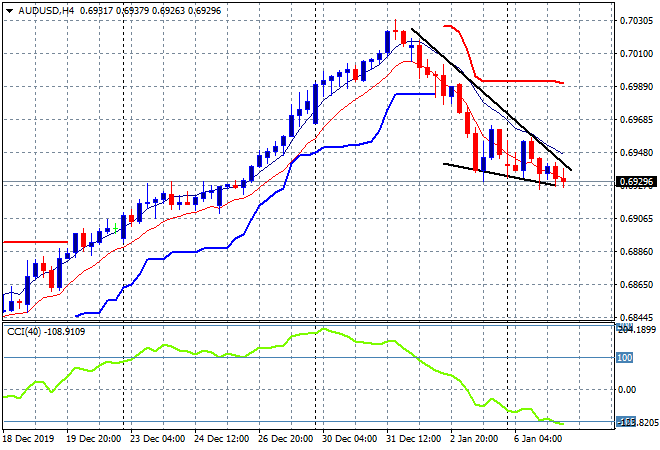Select the 30 Dec 04:00 time label
This screenshot has width=660, height=450.
(x=349, y=439)
